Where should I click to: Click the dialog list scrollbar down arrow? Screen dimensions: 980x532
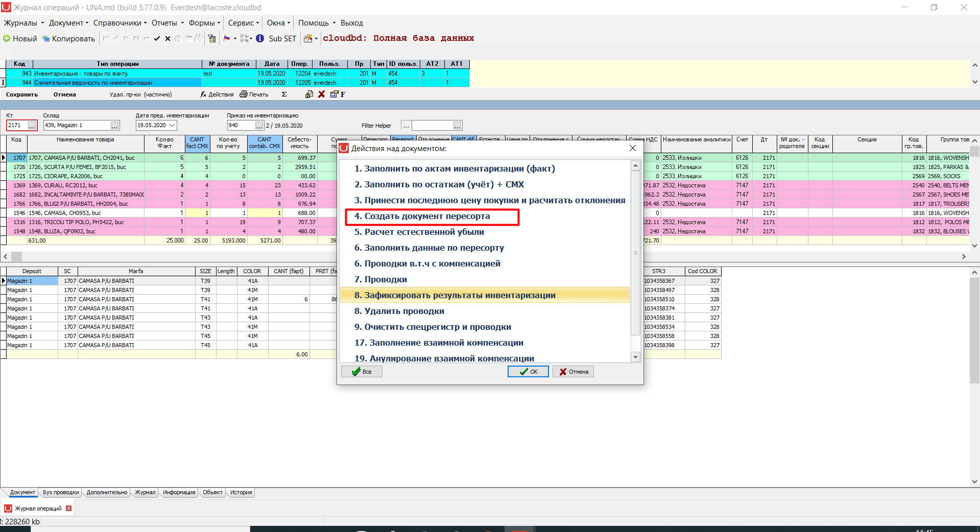tap(636, 357)
